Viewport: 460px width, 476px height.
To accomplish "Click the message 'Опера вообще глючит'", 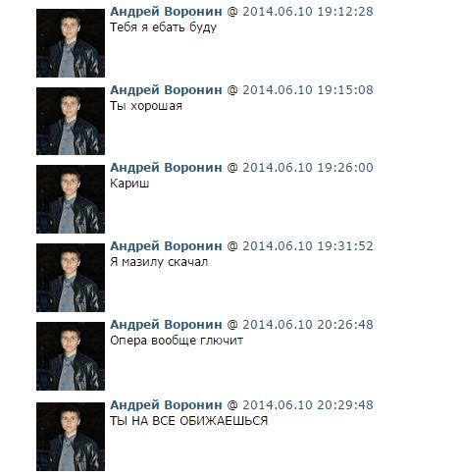I will click(177, 341).
